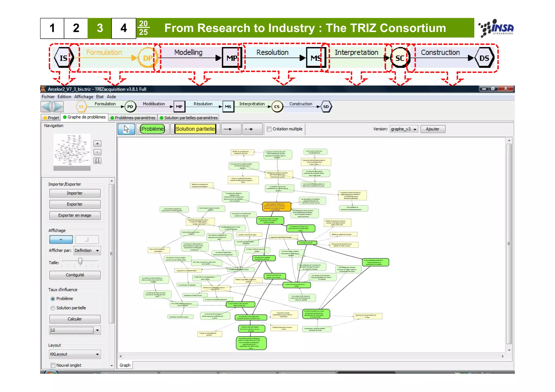Click the graph scroll-up arrow
Viewport: 555px width, 392px height.
[x=509, y=141]
